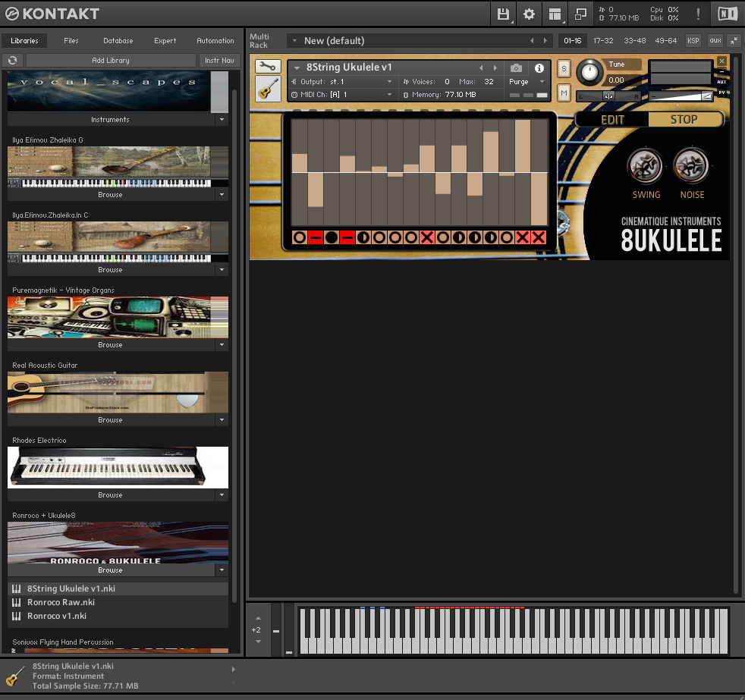The image size is (745, 700).
Task: Switch to the Database tab
Action: [x=118, y=41]
